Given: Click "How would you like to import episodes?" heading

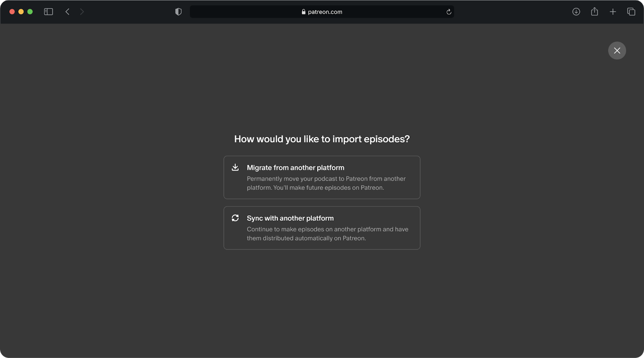Looking at the screenshot, I should (322, 139).
